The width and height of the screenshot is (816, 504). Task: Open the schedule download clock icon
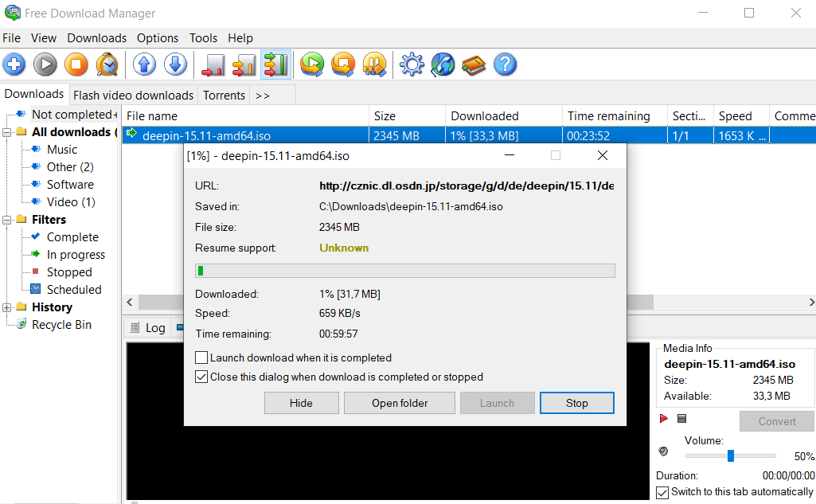click(107, 64)
